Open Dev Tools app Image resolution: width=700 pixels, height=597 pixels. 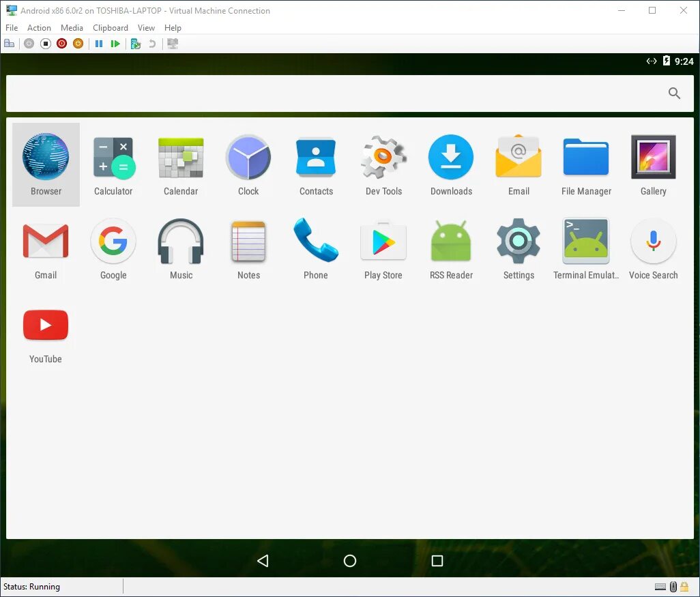pyautogui.click(x=383, y=164)
